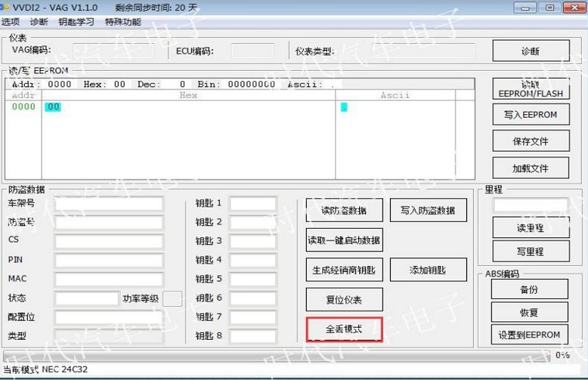
Task: Click the 设置到EEPROM button
Action: click(x=529, y=335)
